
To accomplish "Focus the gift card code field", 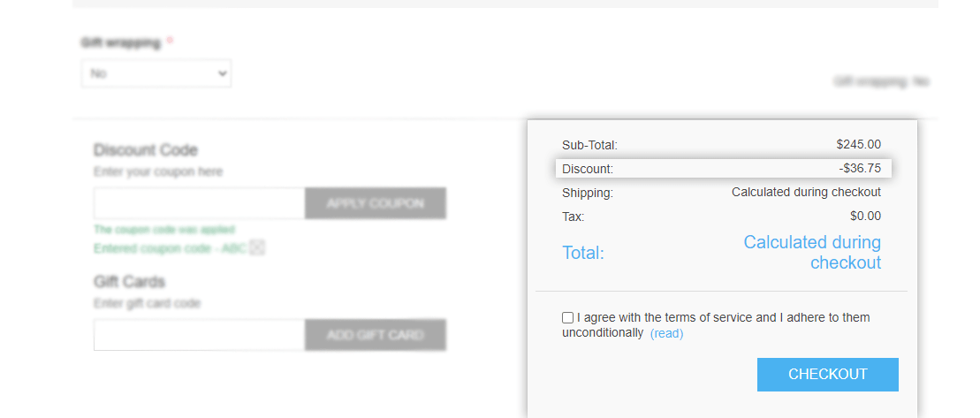I will pyautogui.click(x=200, y=335).
